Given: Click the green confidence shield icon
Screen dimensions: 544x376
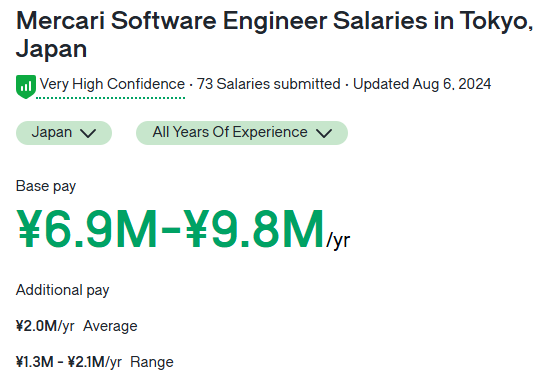Looking at the screenshot, I should click(26, 87).
